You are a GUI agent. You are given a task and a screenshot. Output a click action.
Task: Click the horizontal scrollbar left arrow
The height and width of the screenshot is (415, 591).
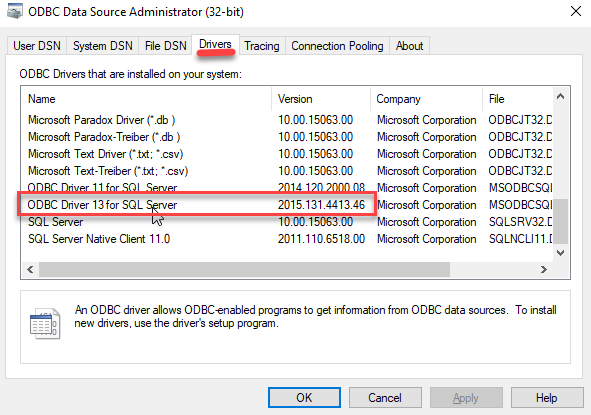pyautogui.click(x=30, y=270)
